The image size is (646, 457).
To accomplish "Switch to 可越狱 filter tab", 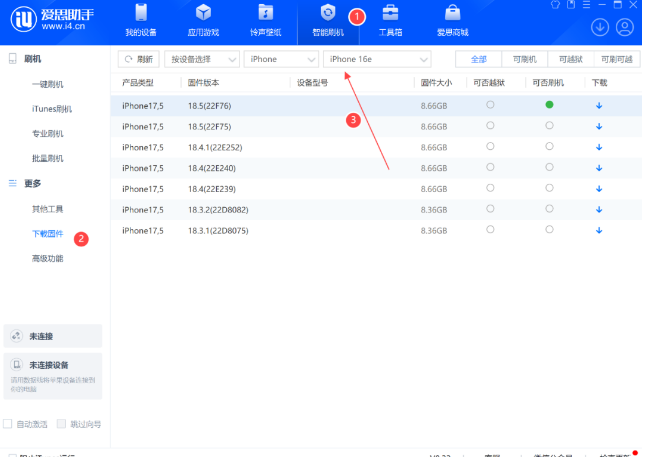I will pyautogui.click(x=571, y=59).
